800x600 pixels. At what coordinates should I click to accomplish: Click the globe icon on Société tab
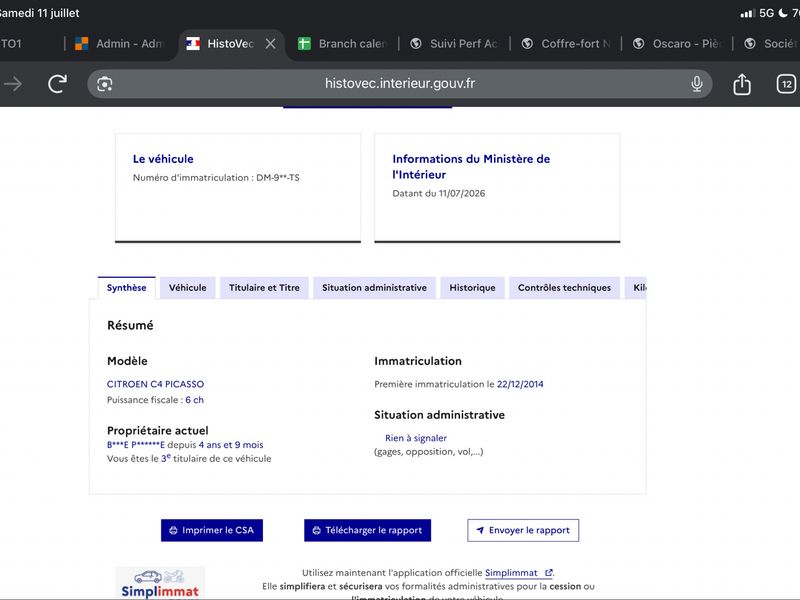coord(749,44)
